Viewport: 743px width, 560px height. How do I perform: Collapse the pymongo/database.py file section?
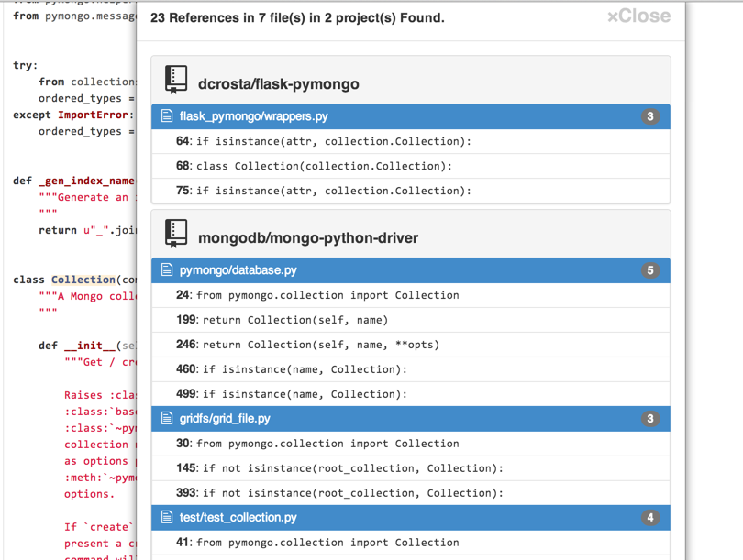click(x=238, y=270)
